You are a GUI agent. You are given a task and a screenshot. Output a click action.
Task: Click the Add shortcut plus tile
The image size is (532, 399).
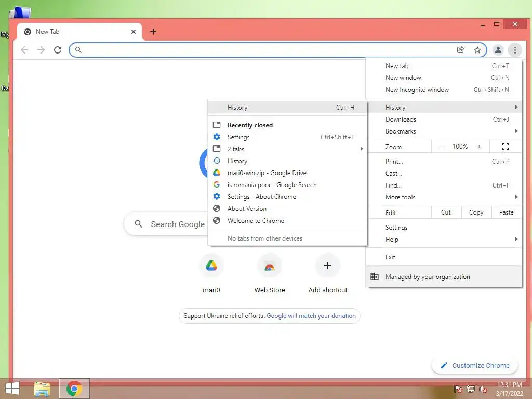point(328,273)
